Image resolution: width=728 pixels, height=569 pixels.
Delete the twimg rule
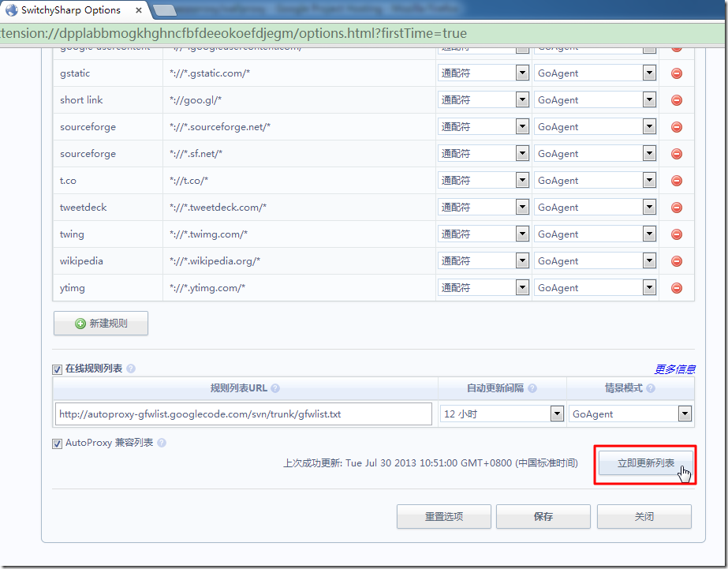pyautogui.click(x=677, y=234)
